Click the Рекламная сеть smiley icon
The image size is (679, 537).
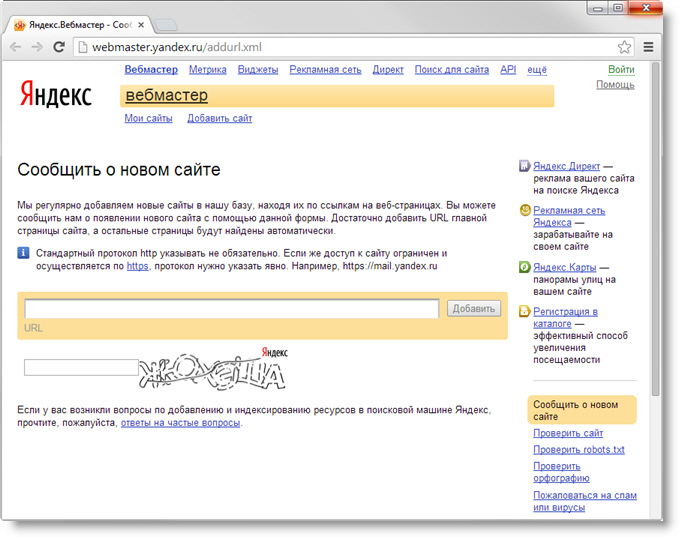525,210
